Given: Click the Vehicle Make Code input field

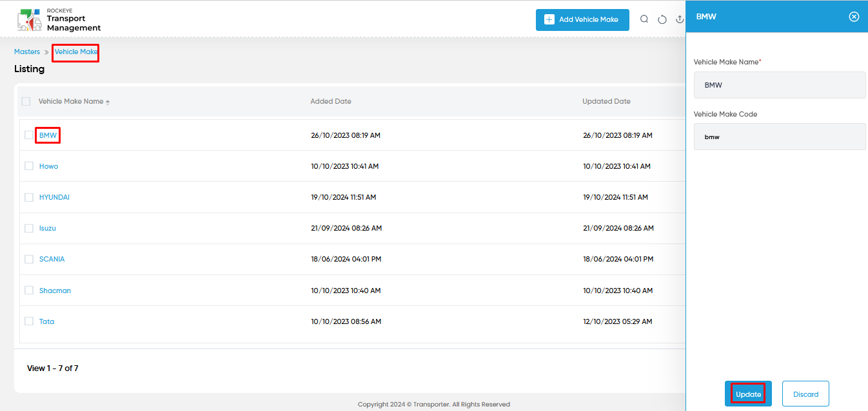Looking at the screenshot, I should tap(780, 137).
